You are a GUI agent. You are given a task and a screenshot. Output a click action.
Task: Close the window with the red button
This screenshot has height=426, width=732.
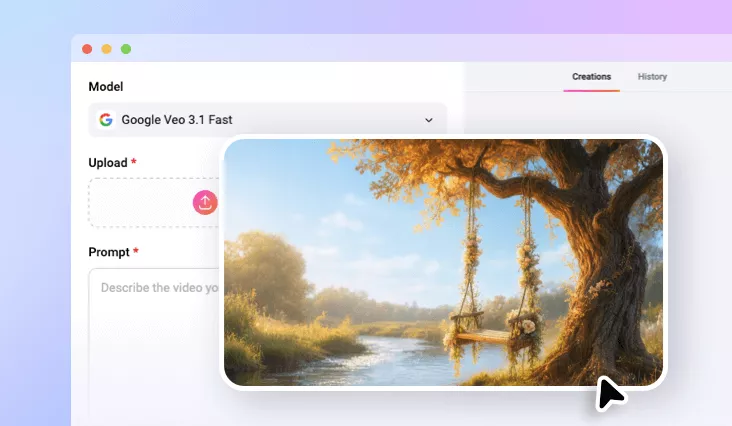(x=87, y=49)
